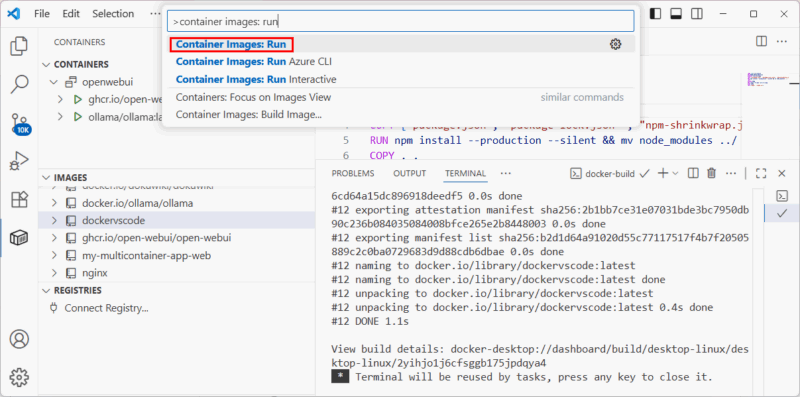
Task: Choose Containers: Focus on Images View
Action: [401, 97]
